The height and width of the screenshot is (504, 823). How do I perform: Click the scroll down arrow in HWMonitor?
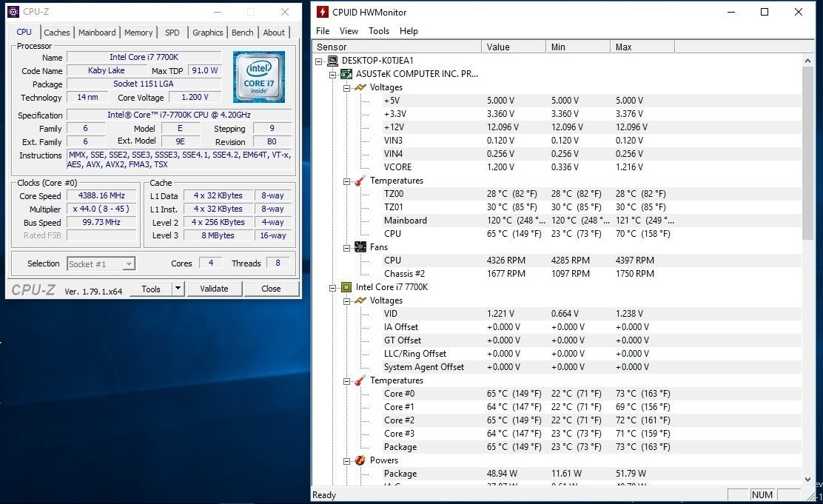(807, 479)
